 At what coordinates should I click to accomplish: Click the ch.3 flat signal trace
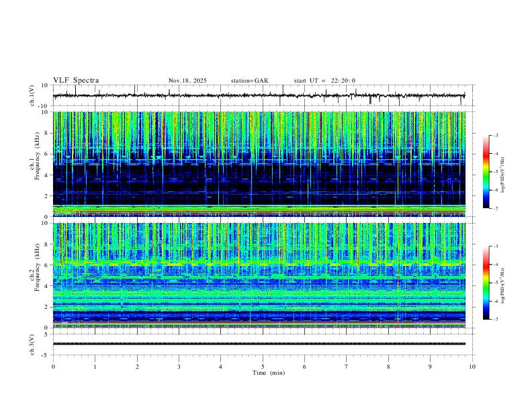click(x=259, y=344)
